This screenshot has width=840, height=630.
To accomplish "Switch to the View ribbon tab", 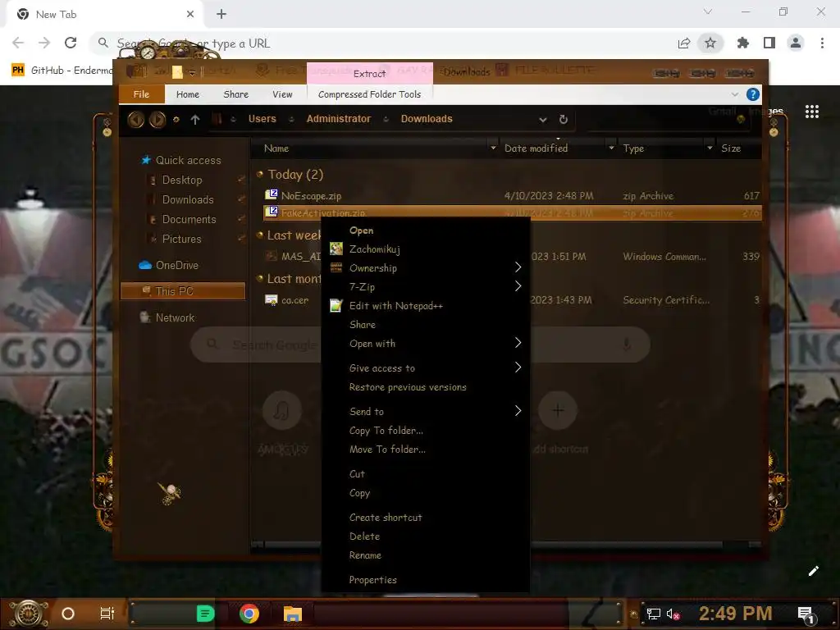I will (282, 94).
